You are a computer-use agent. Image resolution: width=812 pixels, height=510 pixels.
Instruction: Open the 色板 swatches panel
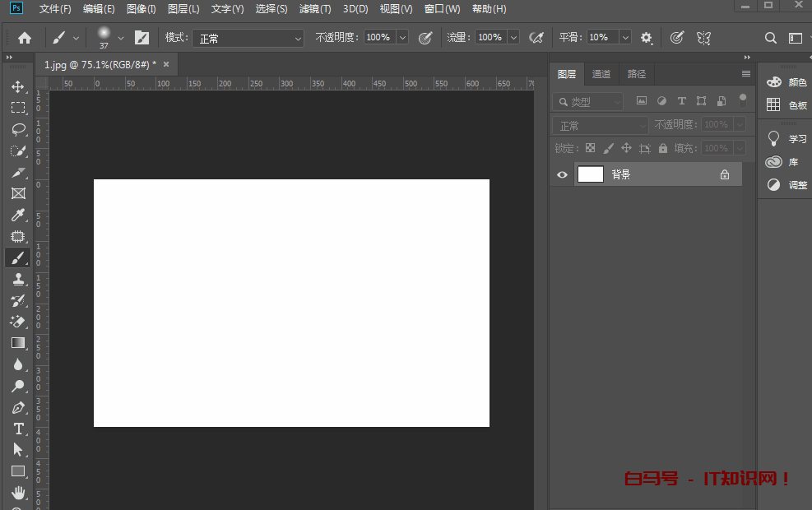point(786,105)
